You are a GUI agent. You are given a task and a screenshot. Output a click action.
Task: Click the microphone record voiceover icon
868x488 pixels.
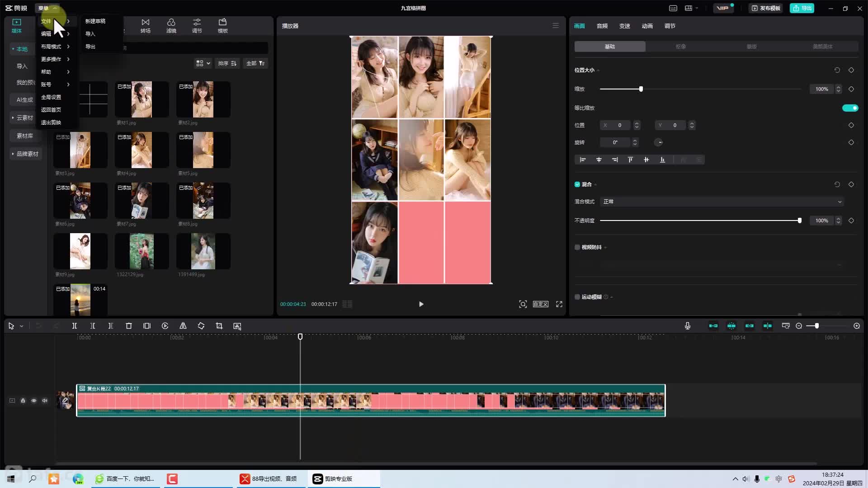[x=688, y=326]
